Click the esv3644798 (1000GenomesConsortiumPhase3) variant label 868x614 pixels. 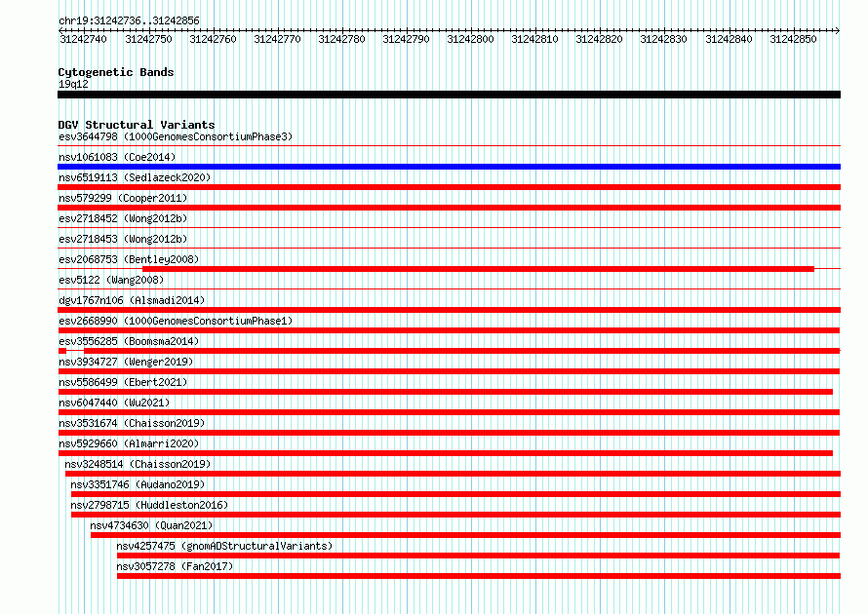point(176,136)
